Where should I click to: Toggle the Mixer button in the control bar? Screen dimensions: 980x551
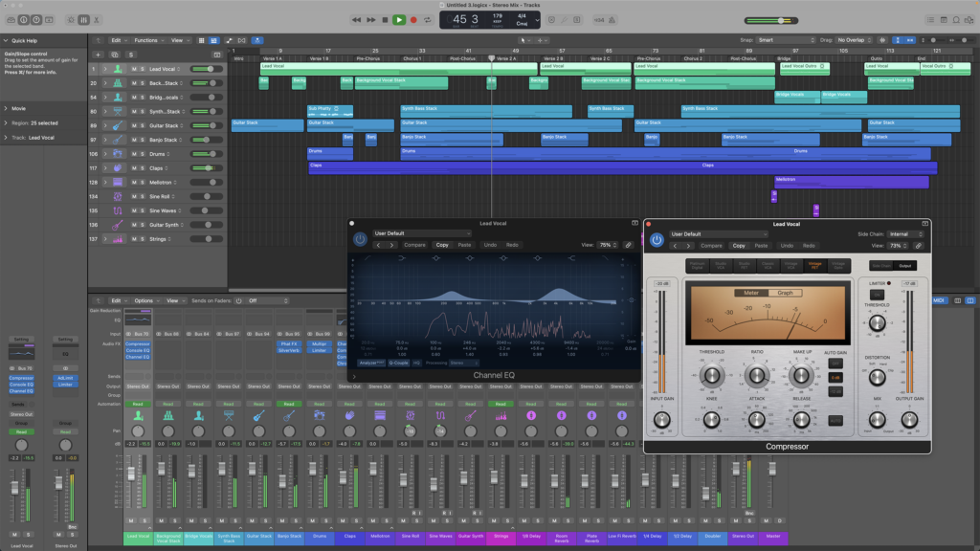tap(84, 20)
